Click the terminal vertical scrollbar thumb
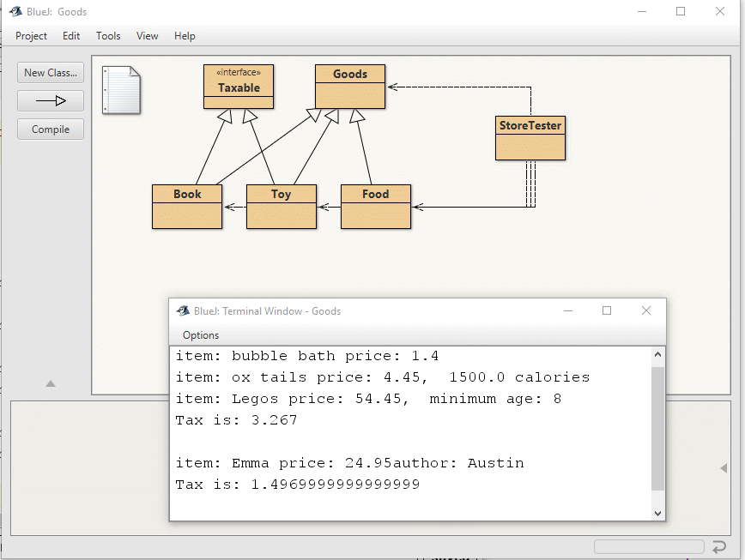 [657, 429]
